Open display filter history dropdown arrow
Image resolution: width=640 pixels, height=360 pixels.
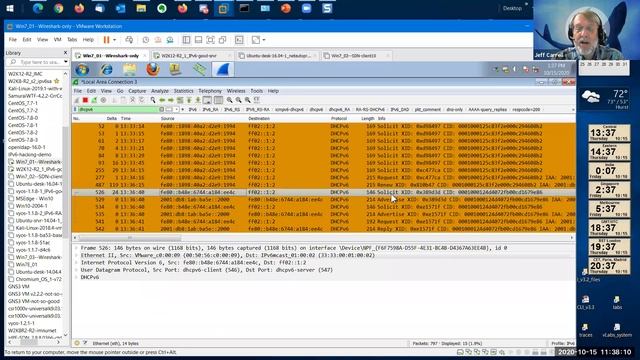pos(176,109)
